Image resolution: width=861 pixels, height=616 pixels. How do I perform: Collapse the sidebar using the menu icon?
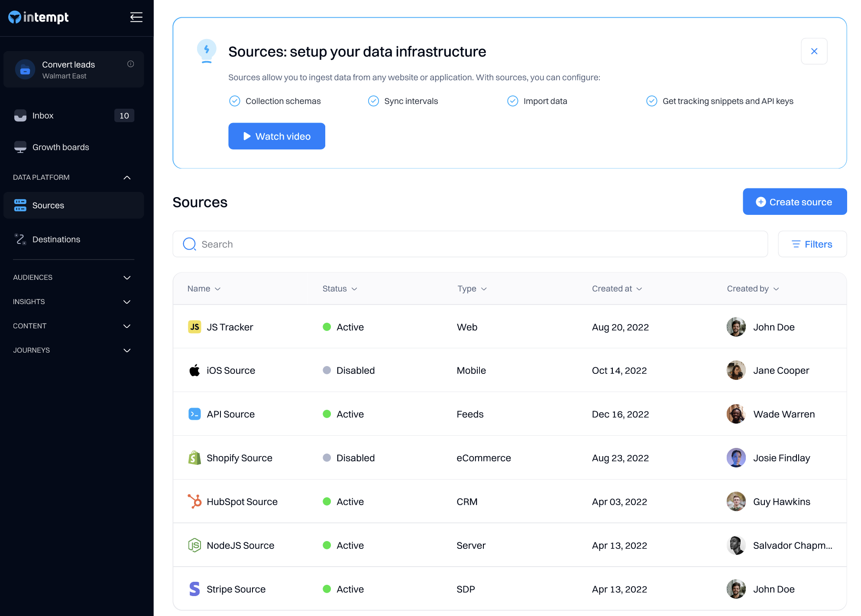(136, 17)
